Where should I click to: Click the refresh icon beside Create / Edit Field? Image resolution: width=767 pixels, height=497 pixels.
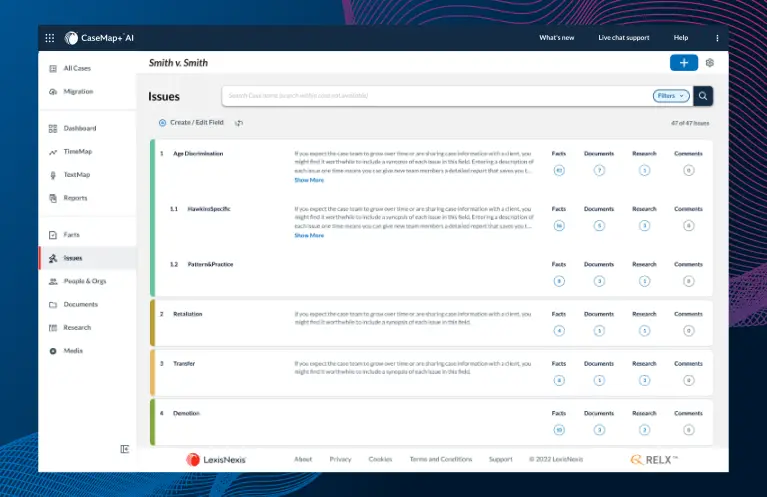[239, 123]
